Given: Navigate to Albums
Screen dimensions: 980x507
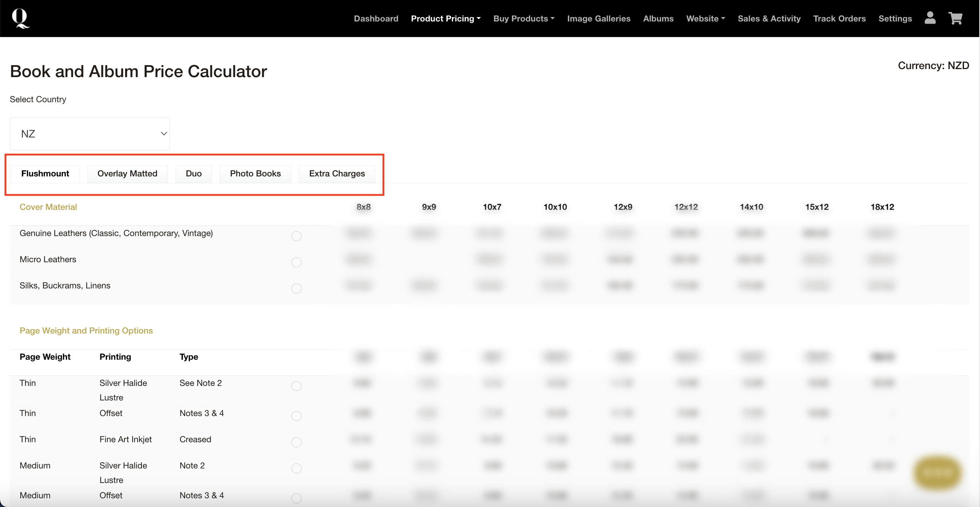Looking at the screenshot, I should pyautogui.click(x=658, y=19).
